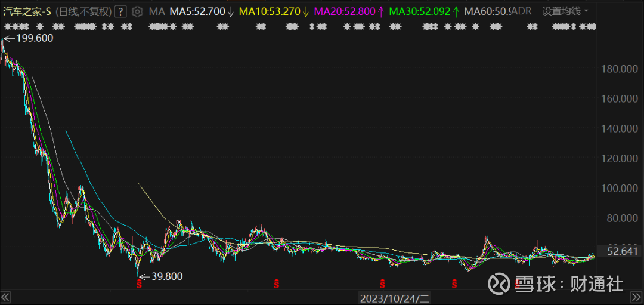Screen dimensions: 644x305
Task: Toggle the green MA30:52.092 average
Action: (424, 11)
